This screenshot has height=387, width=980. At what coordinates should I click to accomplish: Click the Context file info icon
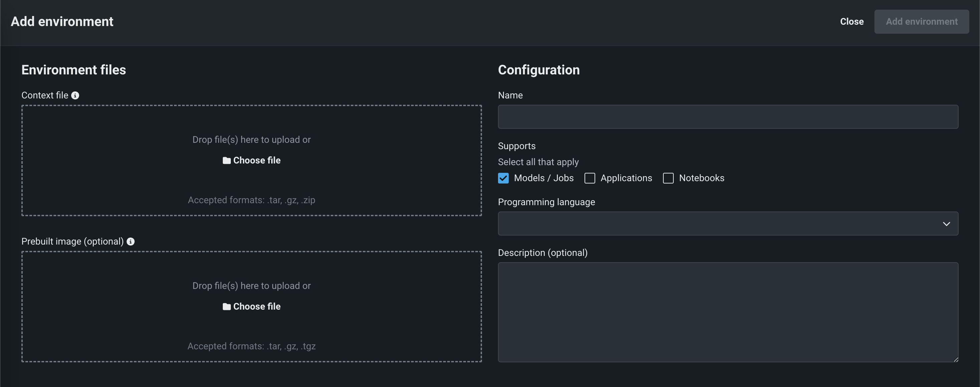(x=75, y=95)
